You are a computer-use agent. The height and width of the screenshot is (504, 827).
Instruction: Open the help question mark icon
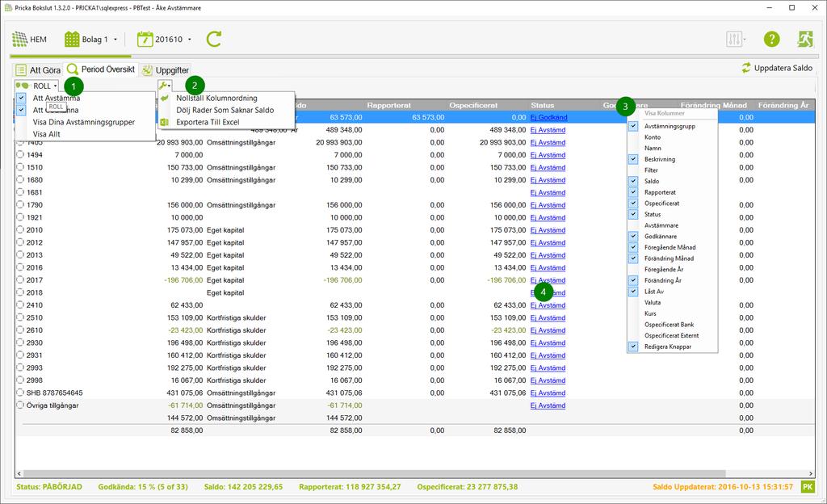pyautogui.click(x=771, y=39)
